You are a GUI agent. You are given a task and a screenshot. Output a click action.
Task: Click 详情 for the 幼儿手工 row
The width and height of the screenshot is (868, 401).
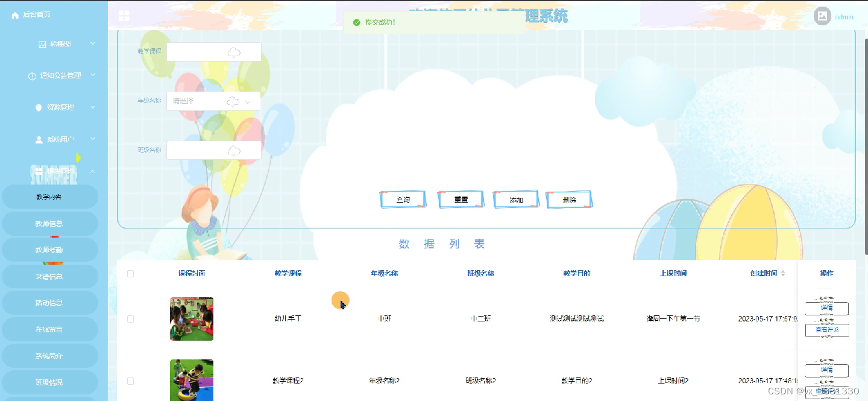[x=827, y=308]
